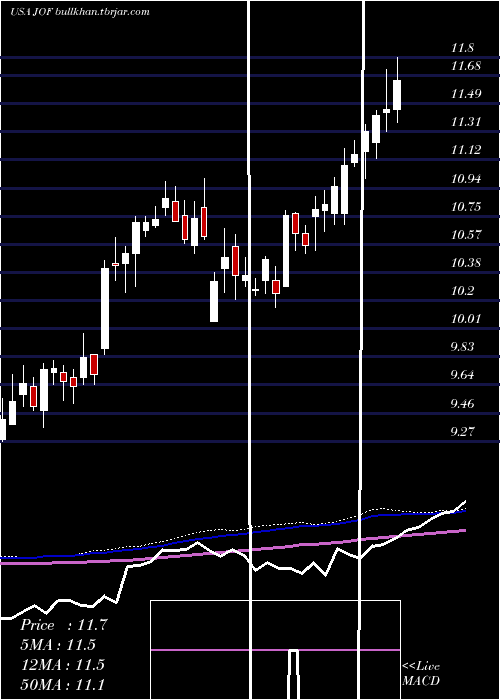
Task: Click the '12MA : 11.5' readout
Action: (x=62, y=664)
